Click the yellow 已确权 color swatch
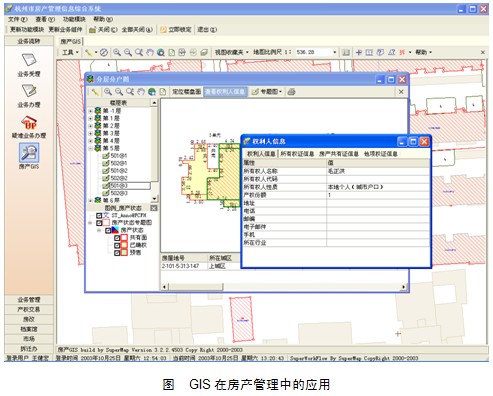The height and width of the screenshot is (396, 493). pos(124,245)
